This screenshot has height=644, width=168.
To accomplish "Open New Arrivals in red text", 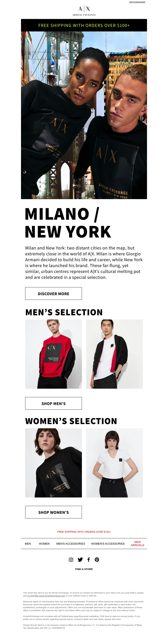I will (138, 544).
